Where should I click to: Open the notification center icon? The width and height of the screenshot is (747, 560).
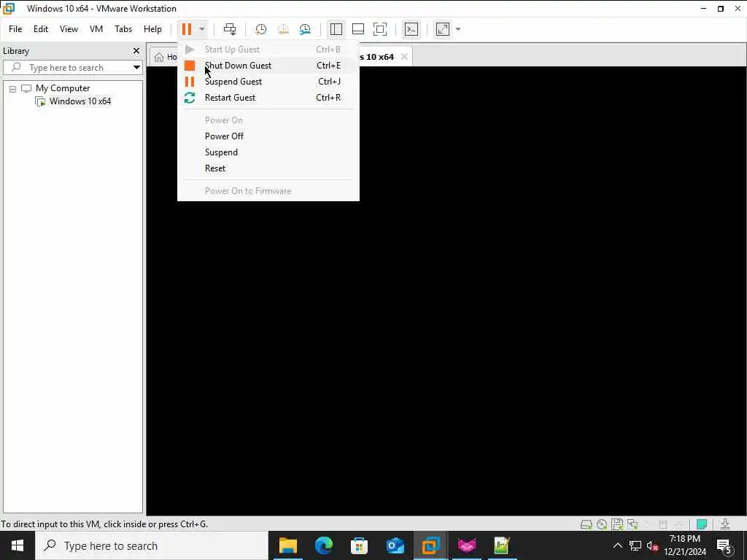click(x=724, y=545)
